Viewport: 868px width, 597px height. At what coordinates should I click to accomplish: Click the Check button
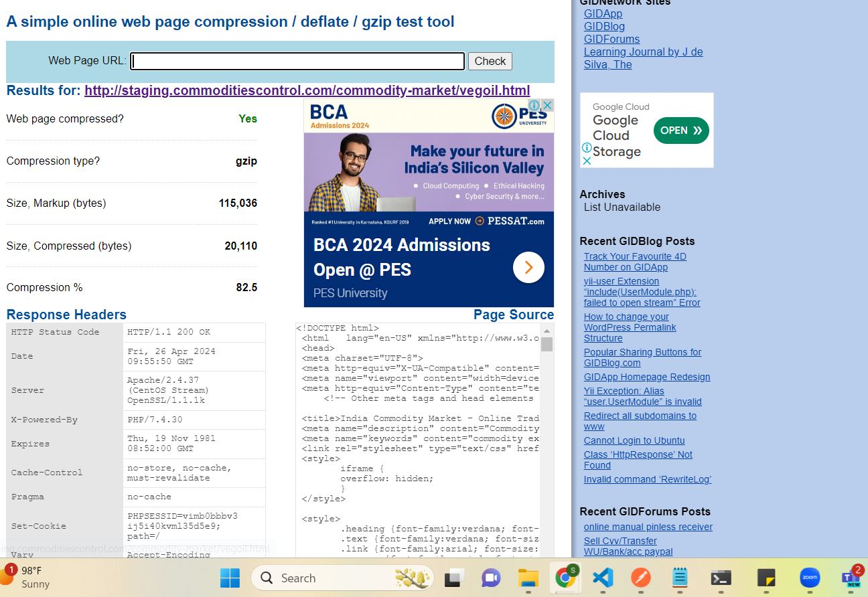490,61
